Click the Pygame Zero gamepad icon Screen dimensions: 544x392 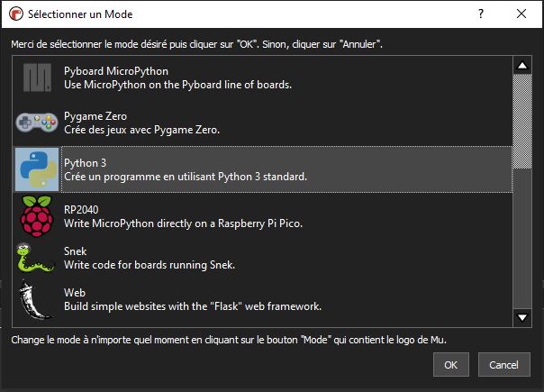point(37,123)
